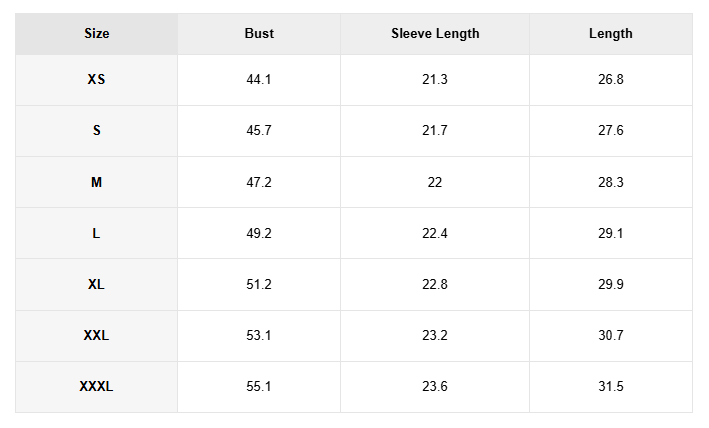Click the Size column header
The height and width of the screenshot is (428, 709).
point(97,34)
